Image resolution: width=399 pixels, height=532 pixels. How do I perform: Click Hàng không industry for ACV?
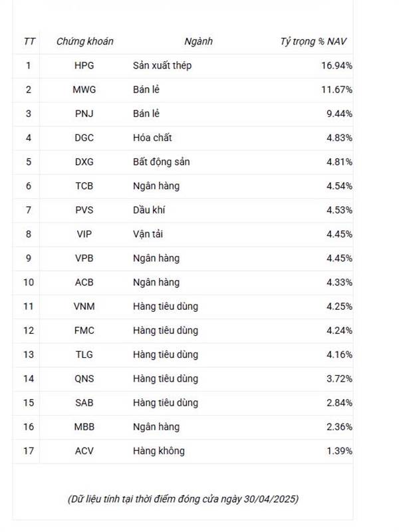pos(159,452)
